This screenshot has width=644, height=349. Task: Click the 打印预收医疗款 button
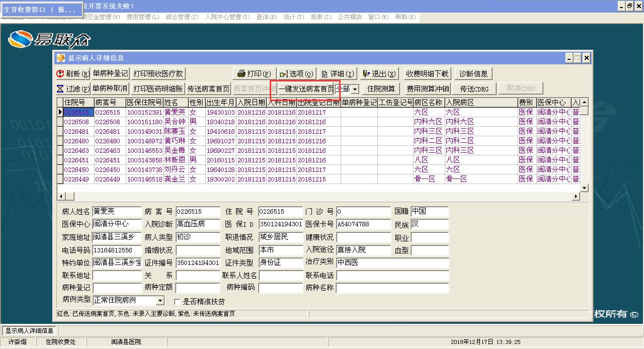point(158,74)
